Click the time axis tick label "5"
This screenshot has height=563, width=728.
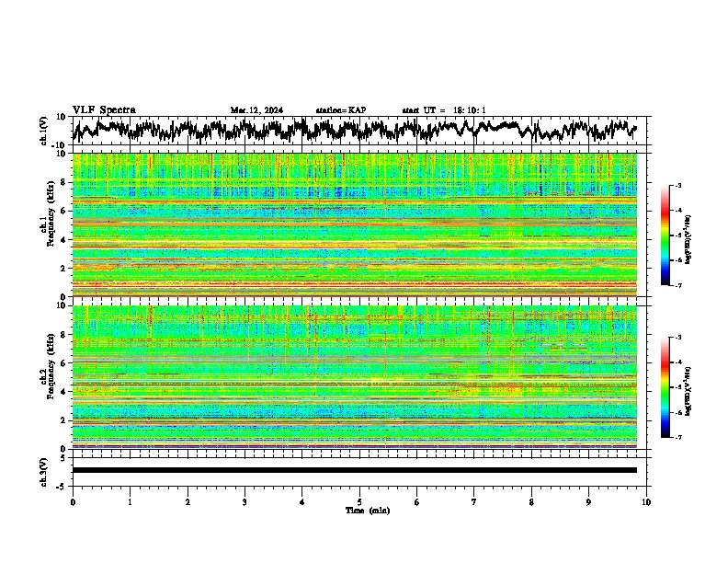pyautogui.click(x=359, y=502)
